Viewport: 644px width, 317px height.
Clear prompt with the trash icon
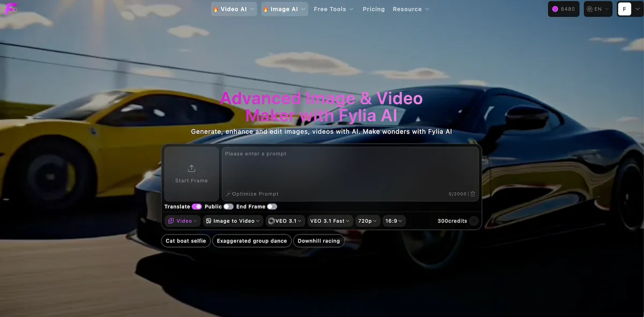(473, 194)
